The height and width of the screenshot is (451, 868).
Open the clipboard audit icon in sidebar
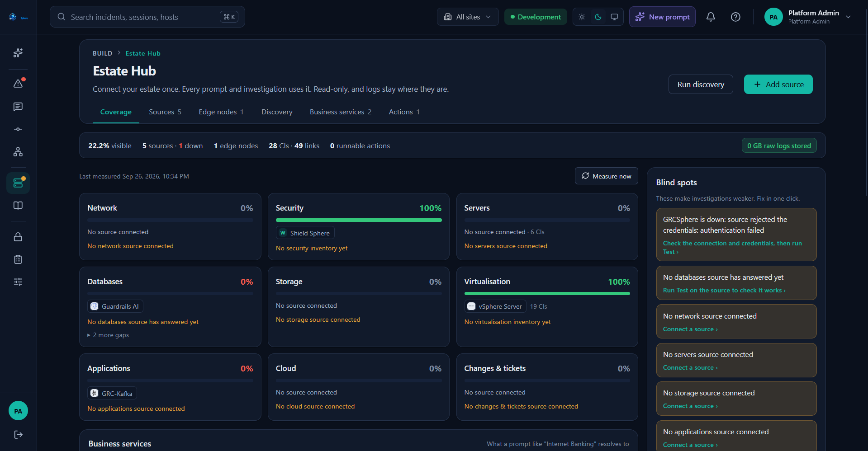tap(18, 259)
